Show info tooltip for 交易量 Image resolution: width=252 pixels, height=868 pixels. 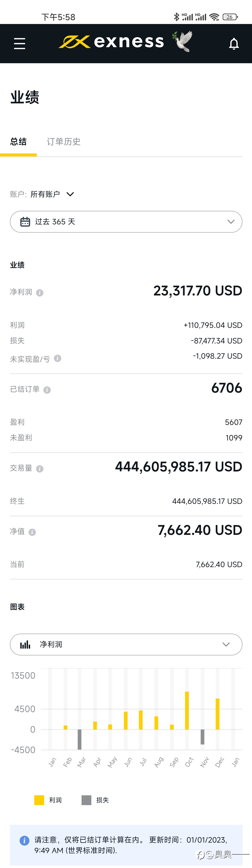(x=40, y=469)
